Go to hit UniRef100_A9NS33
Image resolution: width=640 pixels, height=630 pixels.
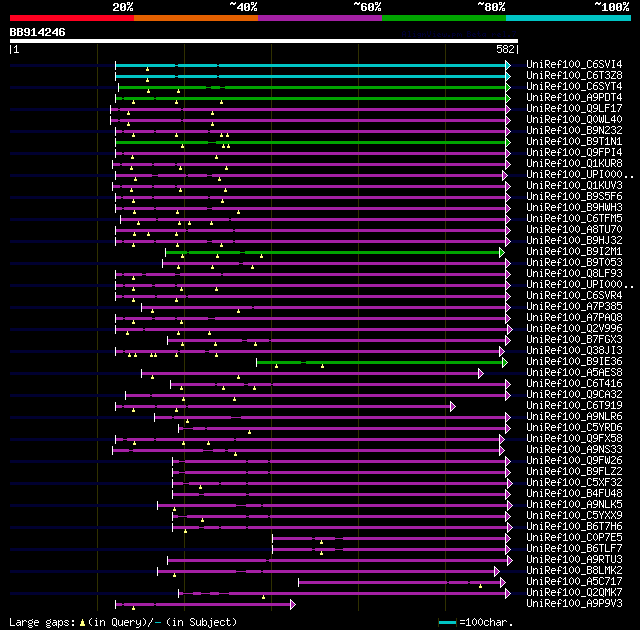coord(574,450)
